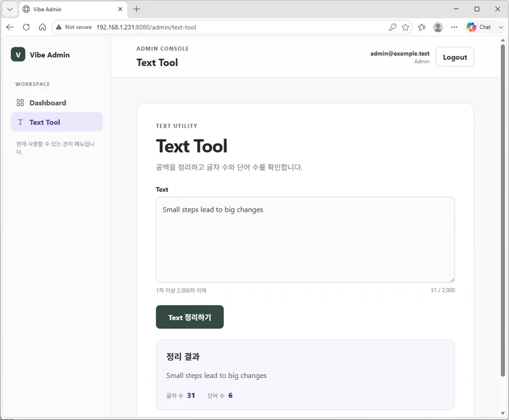Click the large Text Tool heading
This screenshot has width=509, height=420.
point(192,146)
